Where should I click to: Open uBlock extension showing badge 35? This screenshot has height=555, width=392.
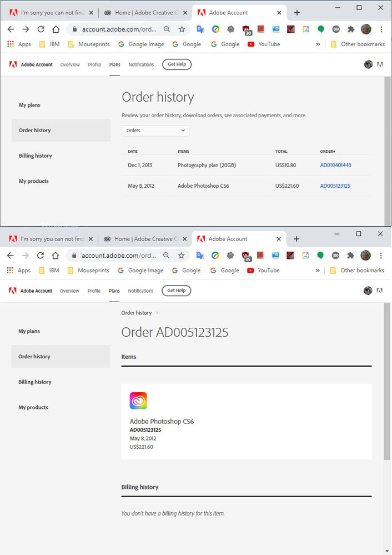[246, 256]
